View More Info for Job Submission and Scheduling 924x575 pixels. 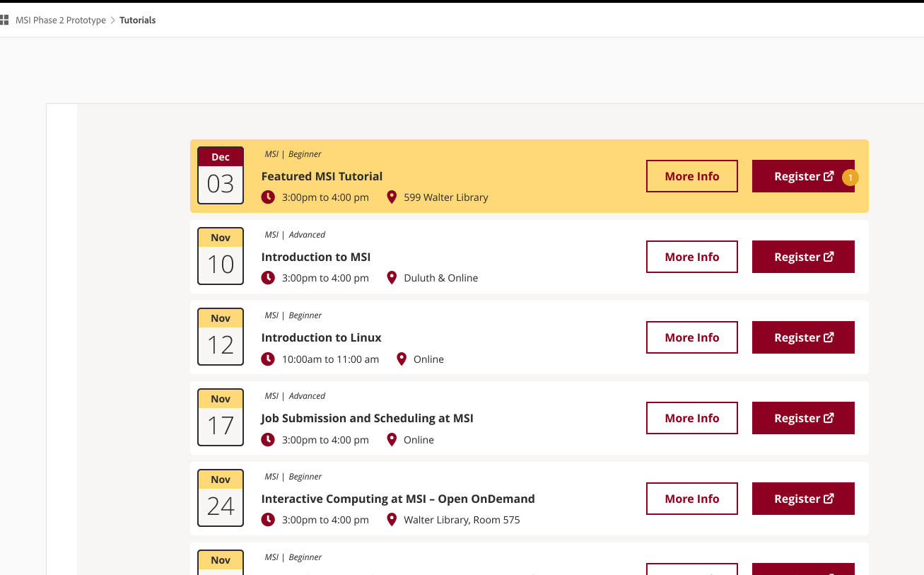(x=691, y=418)
